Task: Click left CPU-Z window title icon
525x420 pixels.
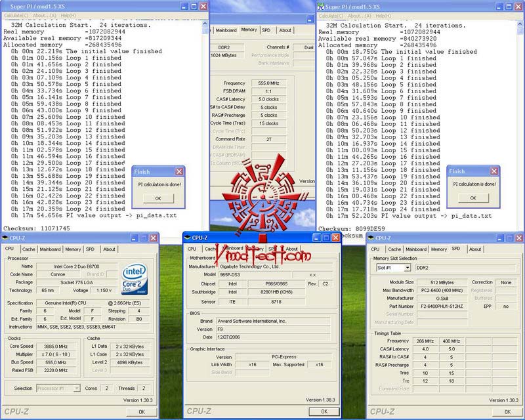Action: pyautogui.click(x=5, y=238)
